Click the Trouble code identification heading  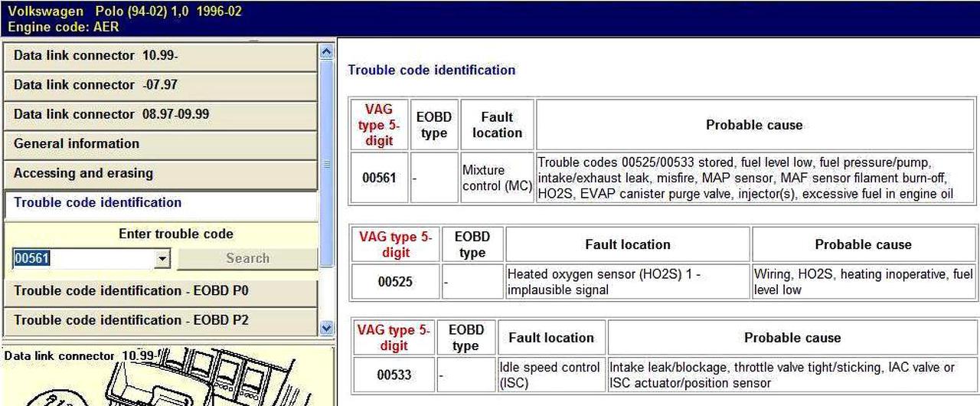(x=432, y=70)
